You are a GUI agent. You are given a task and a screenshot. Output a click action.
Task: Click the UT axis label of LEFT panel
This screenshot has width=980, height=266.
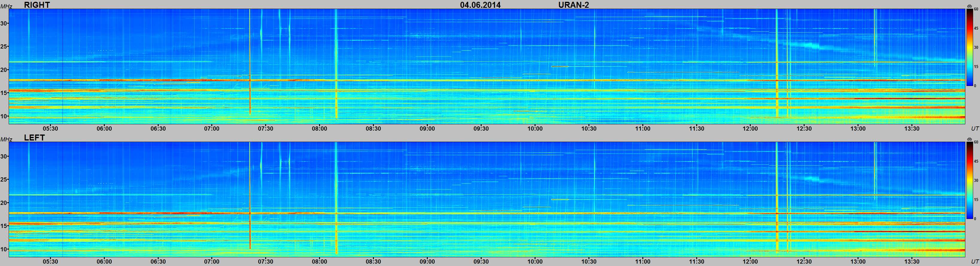pyautogui.click(x=975, y=262)
